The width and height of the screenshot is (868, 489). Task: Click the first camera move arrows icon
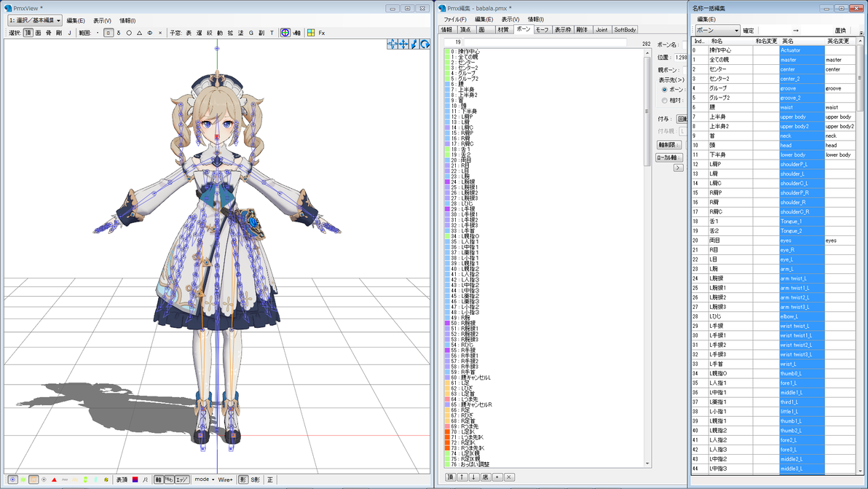point(392,44)
